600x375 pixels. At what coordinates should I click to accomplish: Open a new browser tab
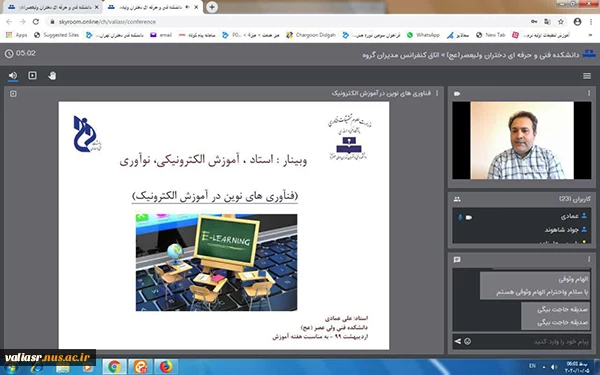point(212,7)
